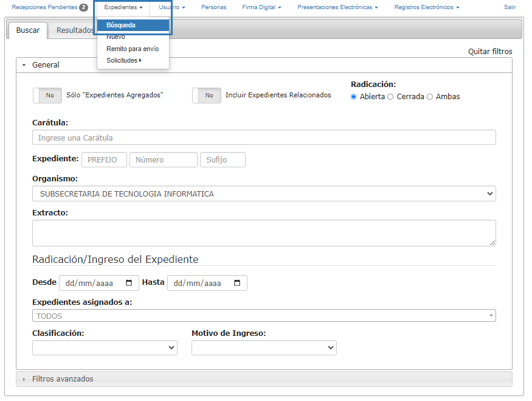Viewport: 532px width, 401px height.
Task: Toggle Incluir Expedientes Relacionados switch
Action: point(207,96)
